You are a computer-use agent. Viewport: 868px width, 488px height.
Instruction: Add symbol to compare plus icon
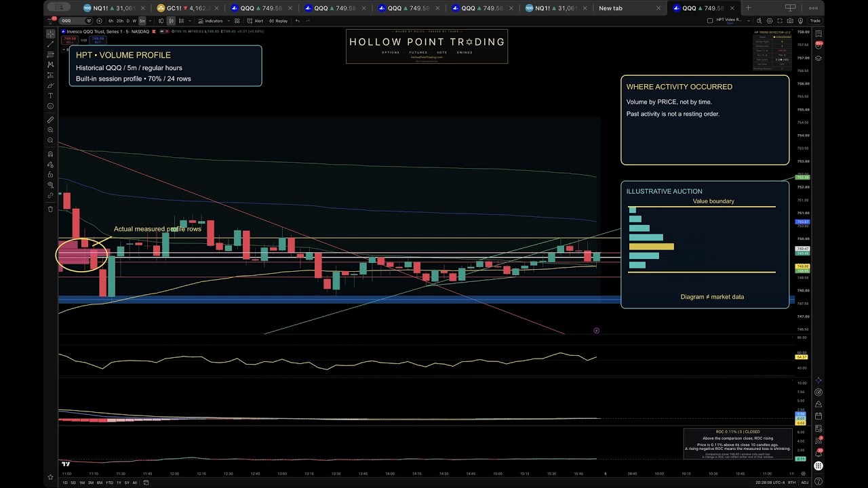tap(99, 21)
